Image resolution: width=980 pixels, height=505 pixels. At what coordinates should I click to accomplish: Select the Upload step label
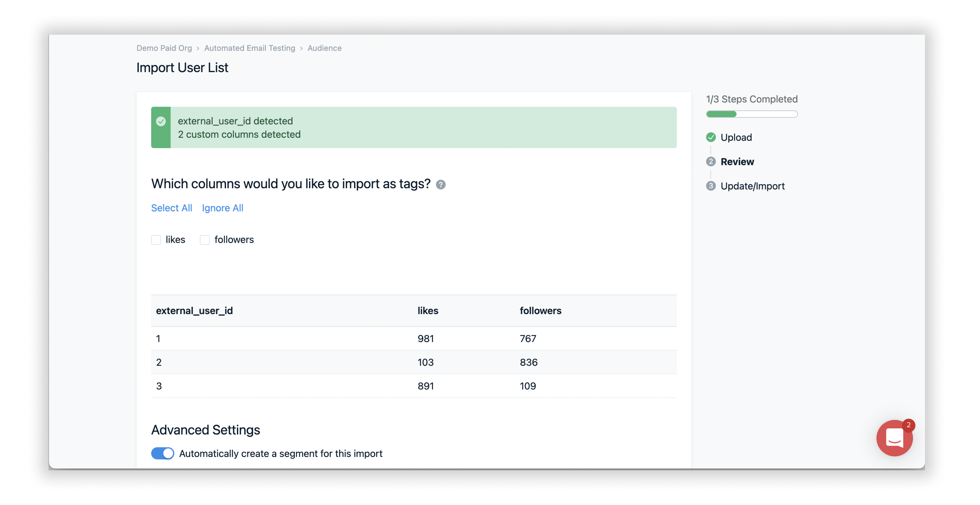[x=736, y=137]
